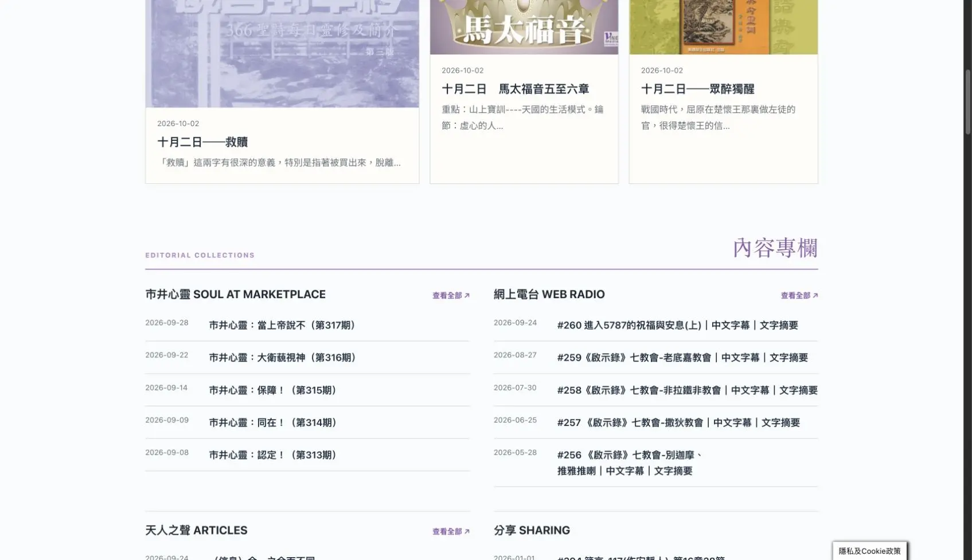Click the 2026-08-27 date of episode #259
Viewport: 972px width, 560px height.
click(515, 355)
